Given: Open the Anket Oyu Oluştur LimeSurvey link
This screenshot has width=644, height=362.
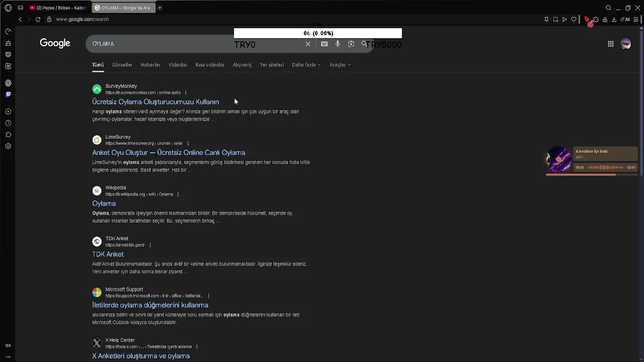Looking at the screenshot, I should (169, 152).
